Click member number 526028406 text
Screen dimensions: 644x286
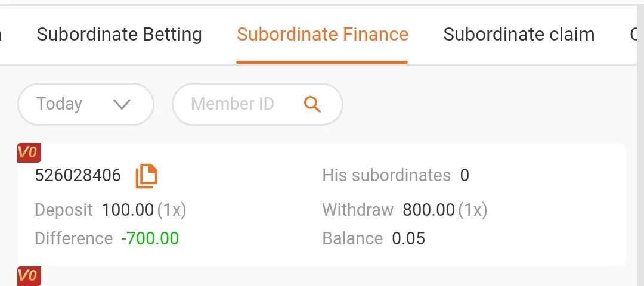tap(78, 176)
